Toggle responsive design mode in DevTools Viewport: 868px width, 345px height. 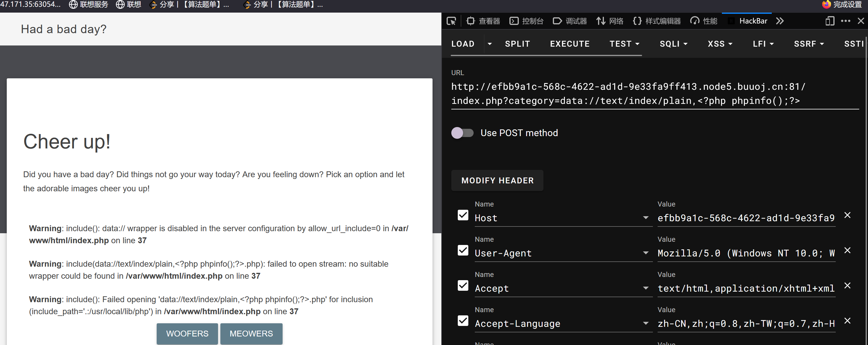(x=830, y=21)
